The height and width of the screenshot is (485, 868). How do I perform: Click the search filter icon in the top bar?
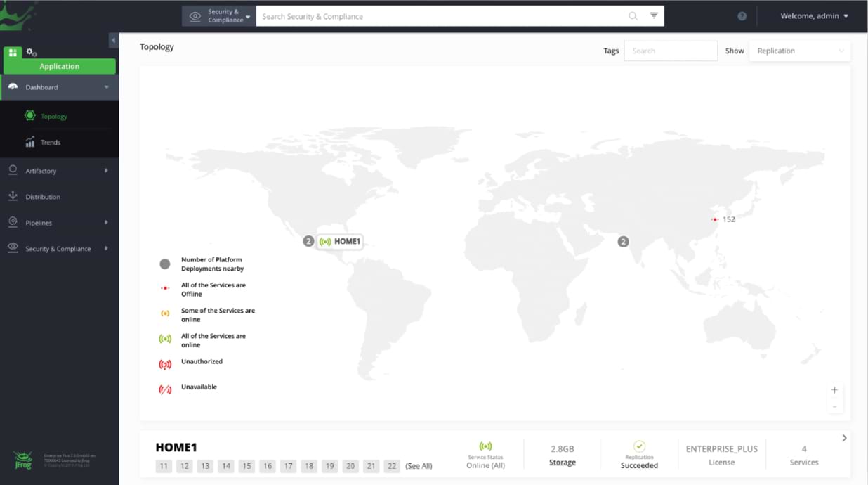tap(655, 15)
